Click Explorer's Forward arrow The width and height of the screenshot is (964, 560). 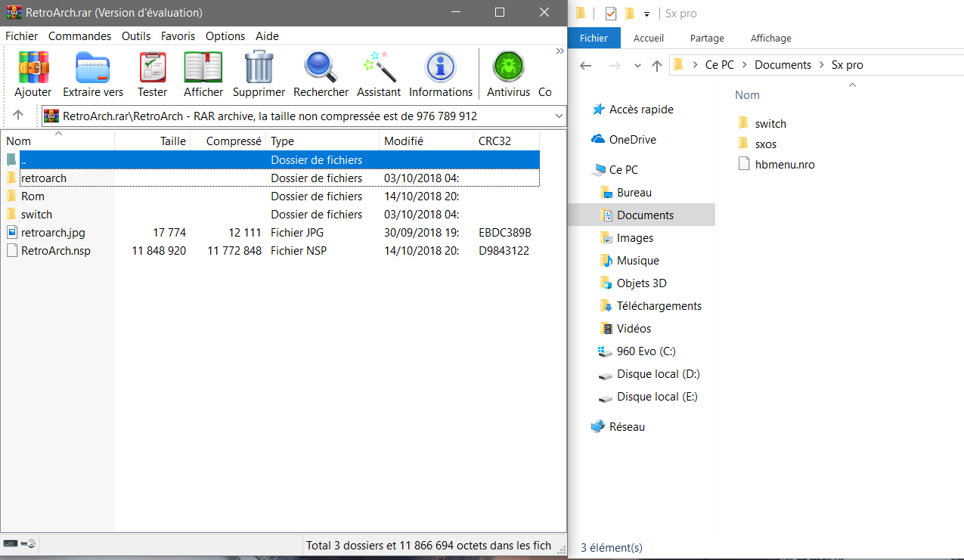(x=615, y=66)
